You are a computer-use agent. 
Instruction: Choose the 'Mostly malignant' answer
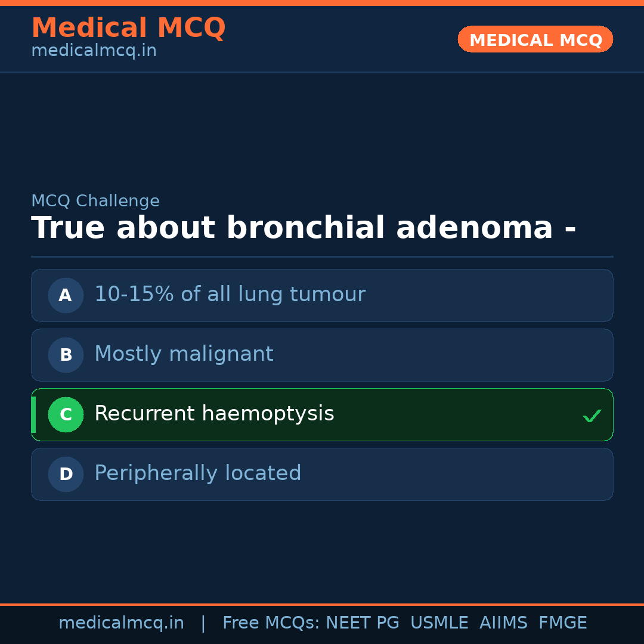click(x=184, y=354)
